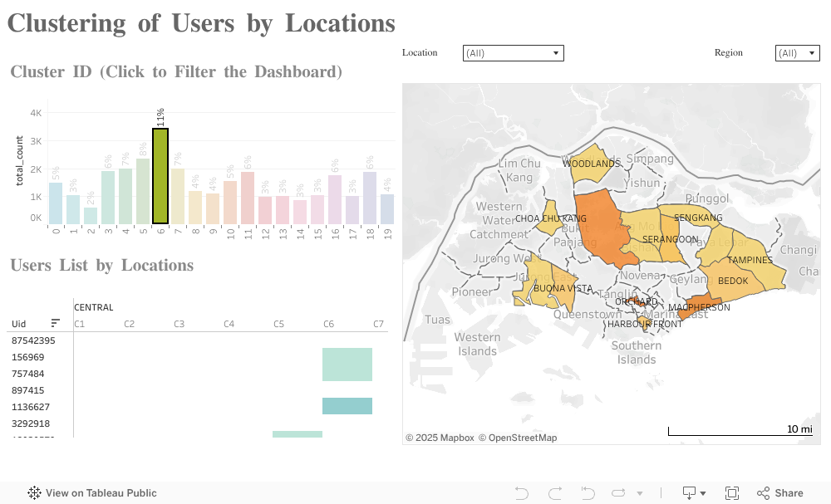Click the C5 column header

coord(278,324)
